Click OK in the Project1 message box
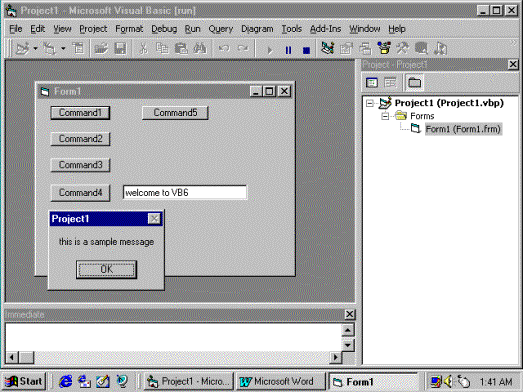Screen dimensions: 523x392 click(x=106, y=269)
